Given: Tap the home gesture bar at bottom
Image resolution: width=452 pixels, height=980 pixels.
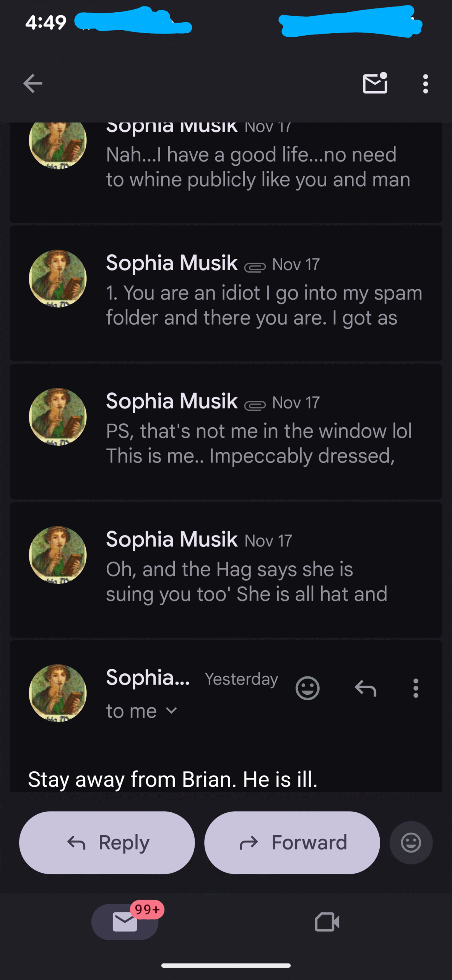Looking at the screenshot, I should 226,965.
